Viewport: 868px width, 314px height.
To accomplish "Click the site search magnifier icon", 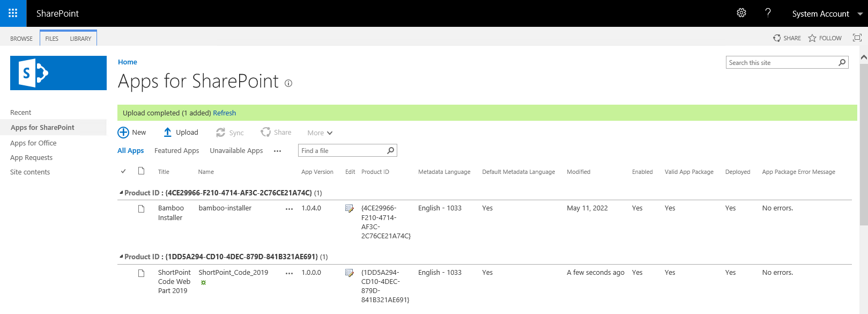I will point(842,63).
